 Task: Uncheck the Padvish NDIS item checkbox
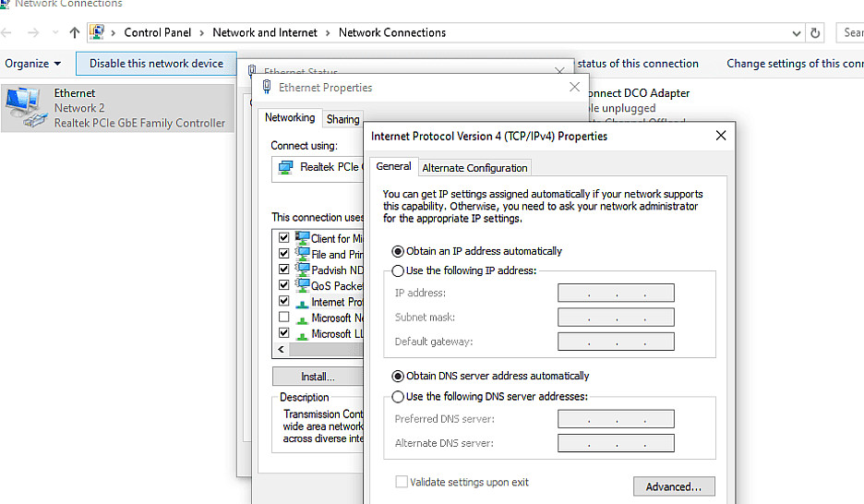[x=284, y=270]
